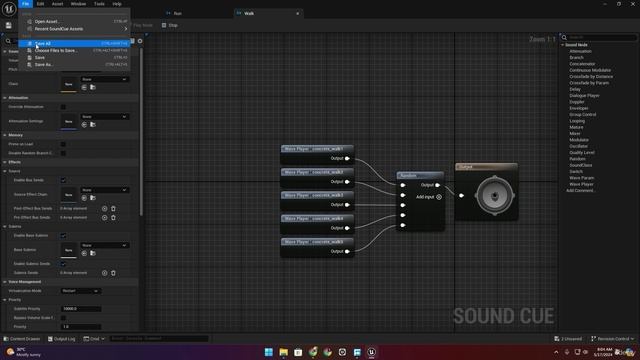Viewport: 640px width, 360px height.
Task: Click output pin of concrete_walk1 Wave Player
Action: [347, 158]
